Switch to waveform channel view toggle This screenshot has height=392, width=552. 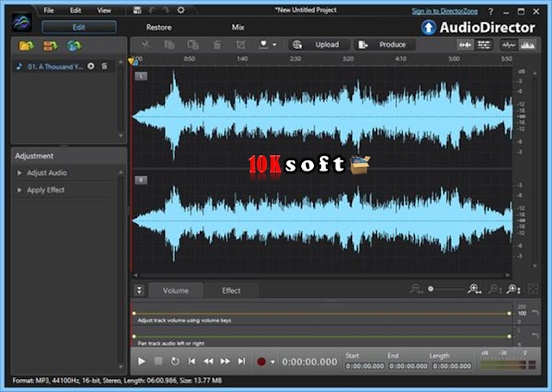click(x=466, y=45)
